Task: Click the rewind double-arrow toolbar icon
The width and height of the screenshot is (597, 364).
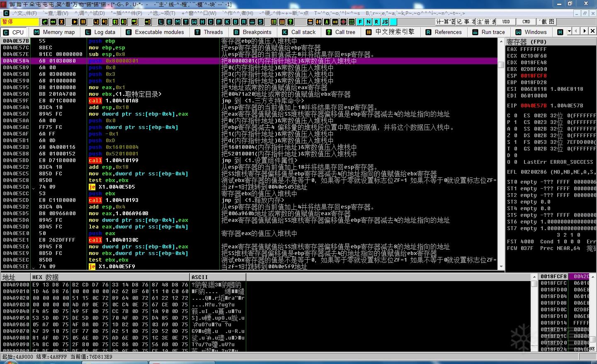Action: click(x=53, y=22)
